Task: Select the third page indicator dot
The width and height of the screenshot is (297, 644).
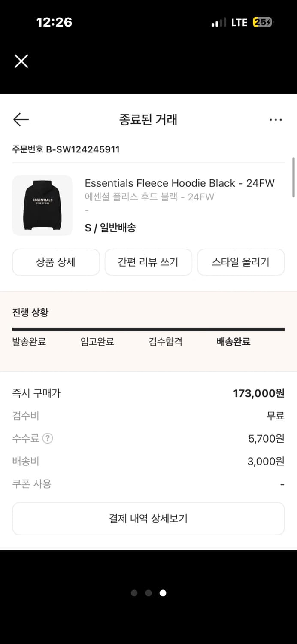Action: tap(162, 593)
